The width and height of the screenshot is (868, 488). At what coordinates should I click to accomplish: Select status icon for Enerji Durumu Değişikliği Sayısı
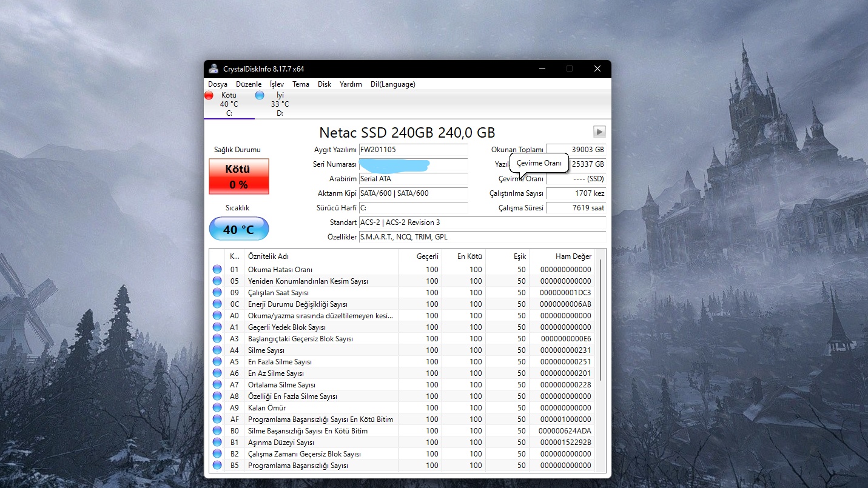217,304
